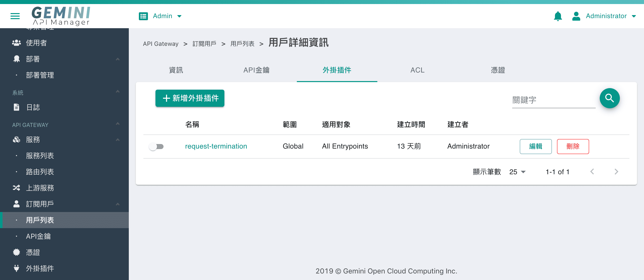
Task: Click the 1-1 of 1 pagination text
Action: coord(557,172)
